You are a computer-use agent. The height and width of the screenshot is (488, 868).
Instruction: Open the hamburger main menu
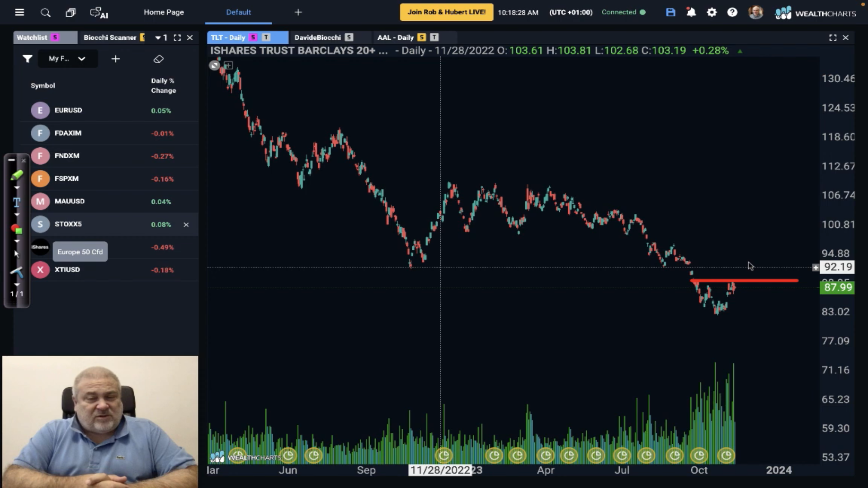[x=19, y=12]
